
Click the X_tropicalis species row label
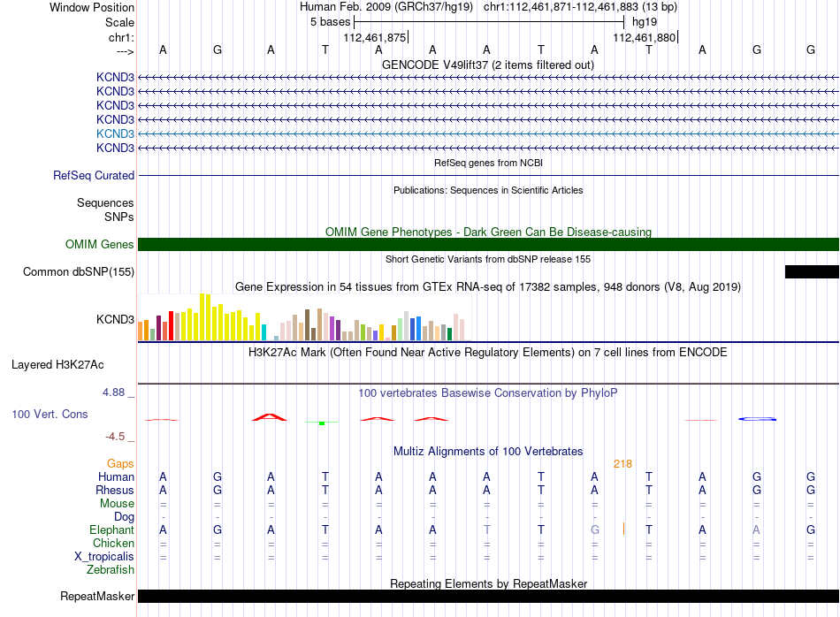pyautogui.click(x=104, y=556)
